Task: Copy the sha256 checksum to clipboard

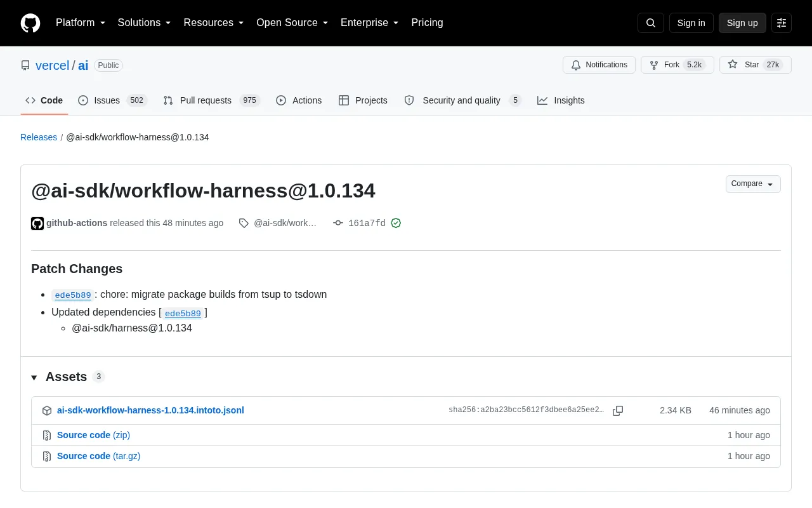Action: pyautogui.click(x=618, y=411)
